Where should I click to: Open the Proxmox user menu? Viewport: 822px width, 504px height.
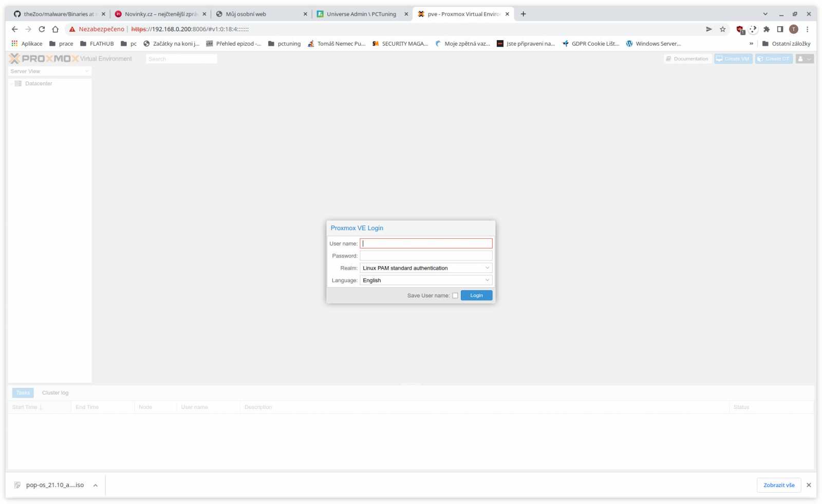click(805, 59)
